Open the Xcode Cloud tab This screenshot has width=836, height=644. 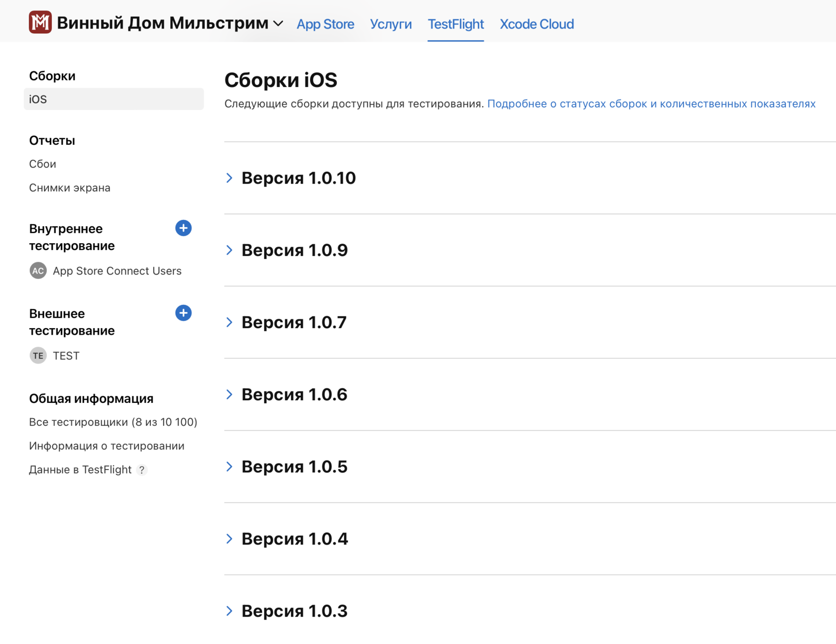(536, 24)
